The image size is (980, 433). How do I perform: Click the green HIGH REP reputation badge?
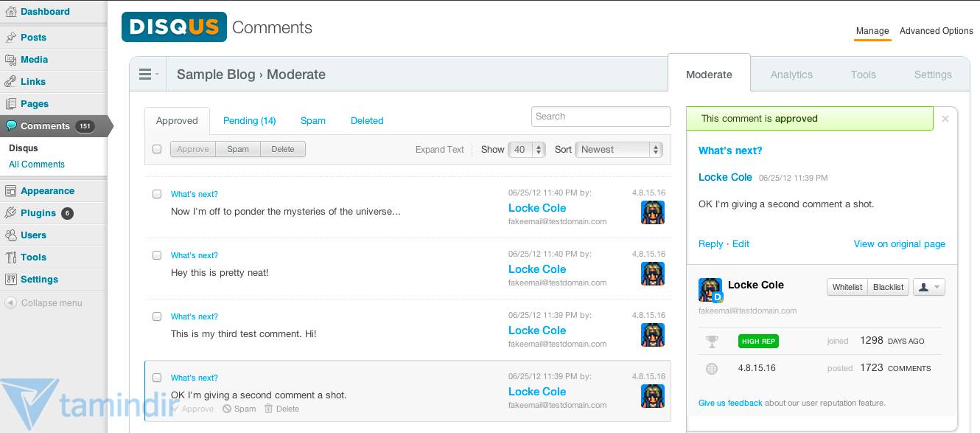tap(758, 342)
